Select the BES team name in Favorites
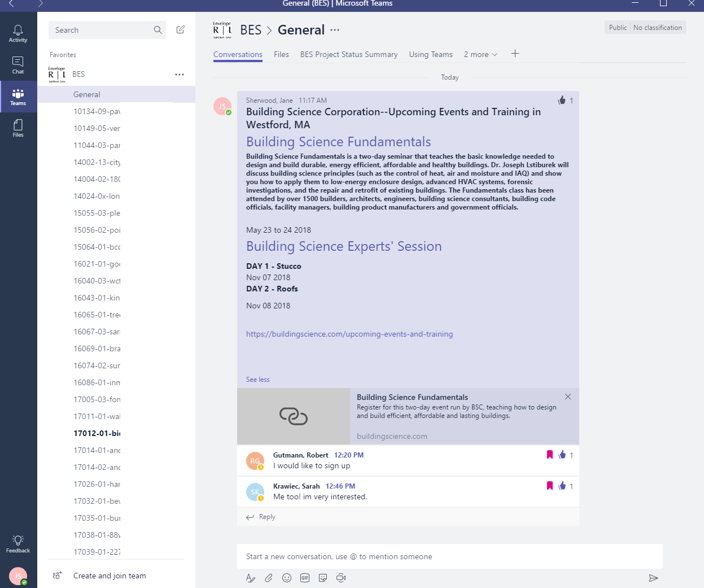The height and width of the screenshot is (588, 704). click(78, 74)
